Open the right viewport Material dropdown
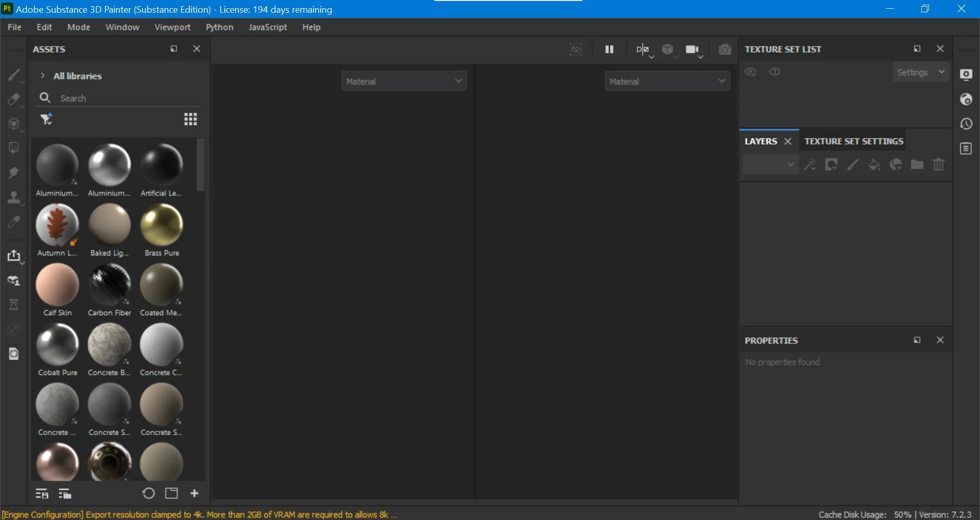 click(667, 81)
